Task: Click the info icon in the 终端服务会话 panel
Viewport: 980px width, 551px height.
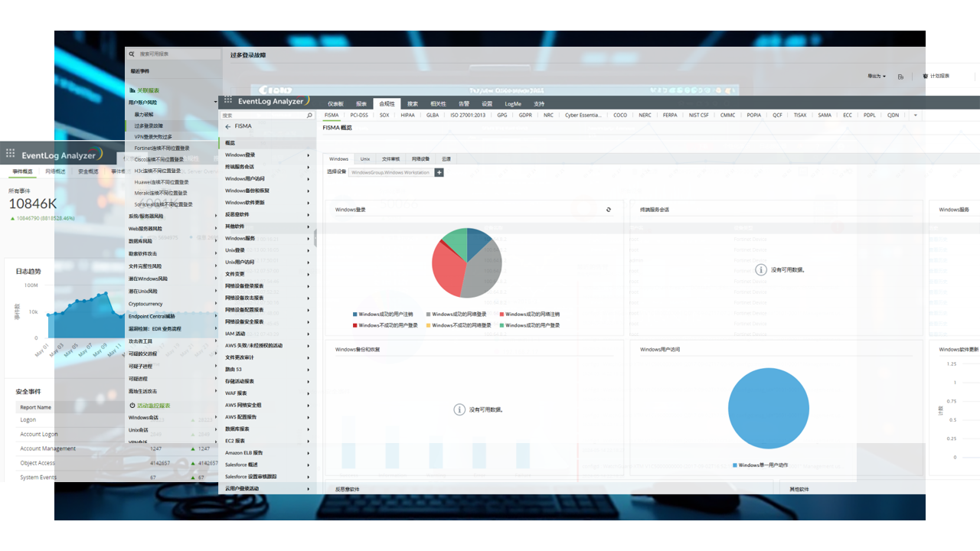Action: 761,269
